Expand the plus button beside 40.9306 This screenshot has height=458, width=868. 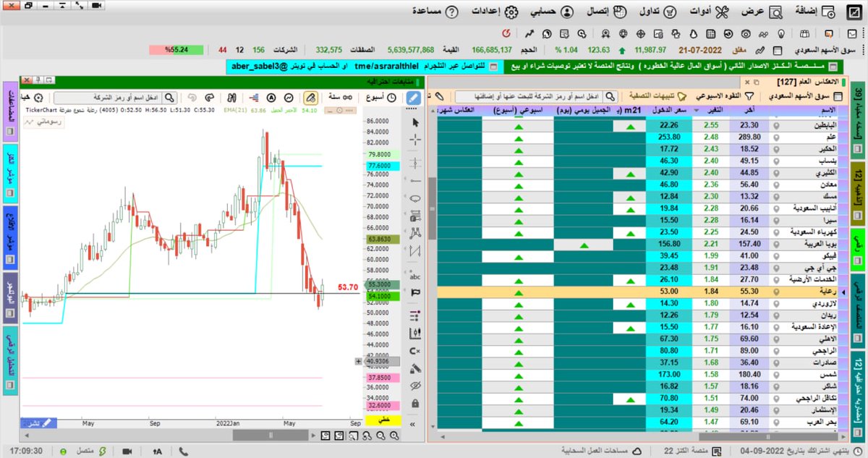pos(359,361)
